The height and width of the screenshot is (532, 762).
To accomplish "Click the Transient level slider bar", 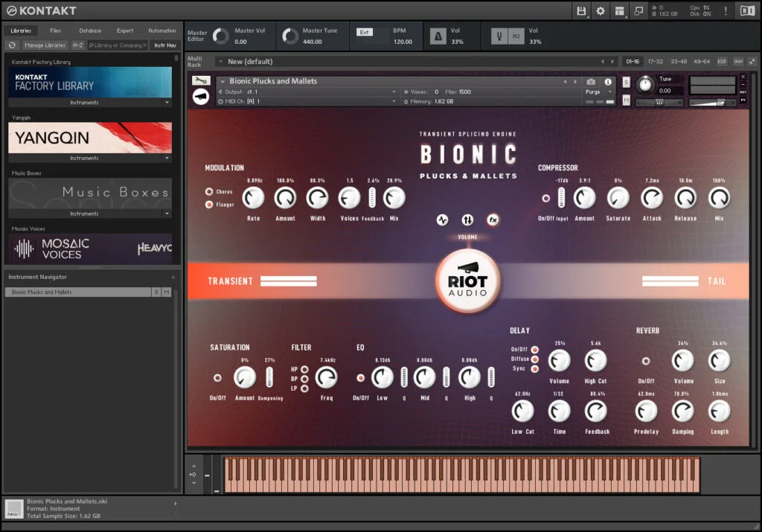I will (289, 281).
